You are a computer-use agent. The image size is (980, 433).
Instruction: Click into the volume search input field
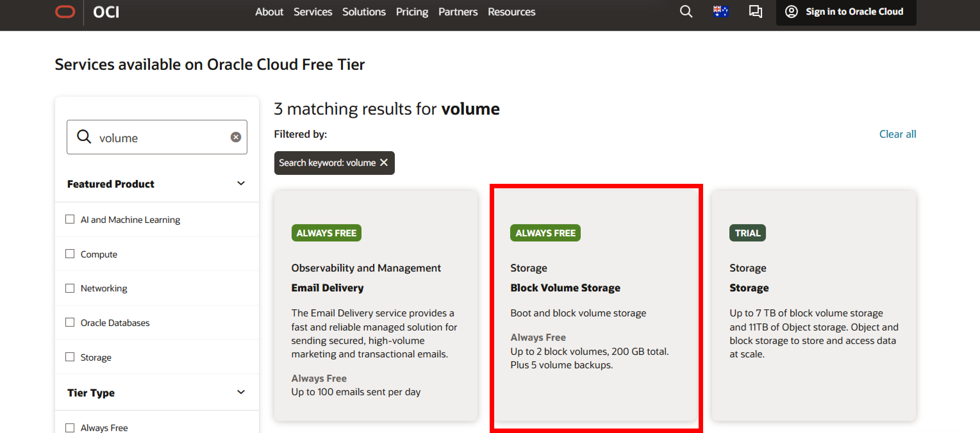point(160,138)
